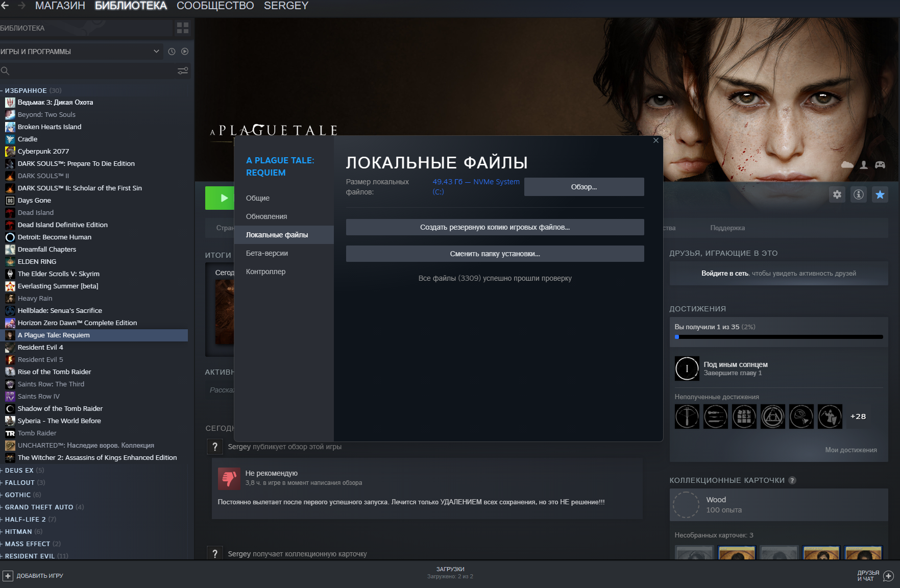Toggle favorite star for the game
This screenshot has width=900, height=588.
[x=880, y=194]
